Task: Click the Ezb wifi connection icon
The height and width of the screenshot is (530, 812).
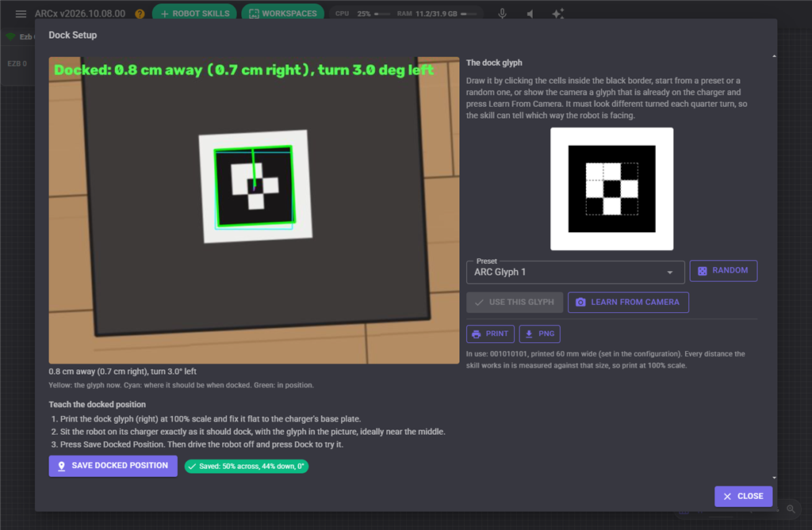Action: (x=10, y=36)
